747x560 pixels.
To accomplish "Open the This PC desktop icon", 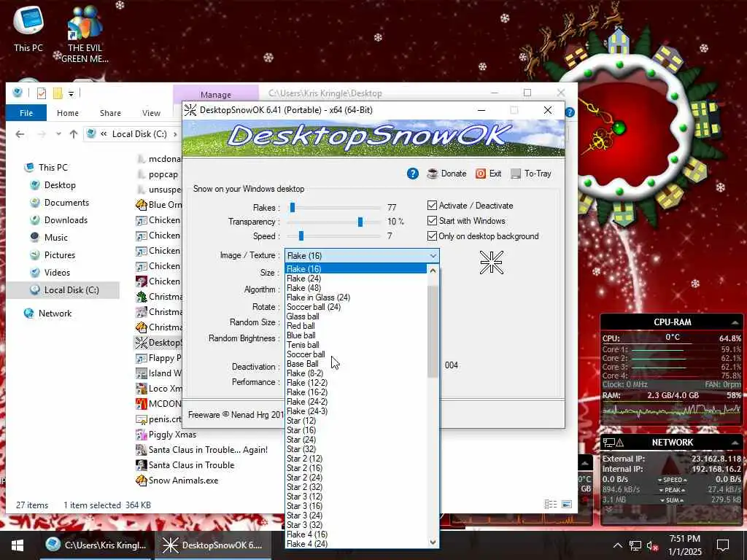I will (x=28, y=28).
